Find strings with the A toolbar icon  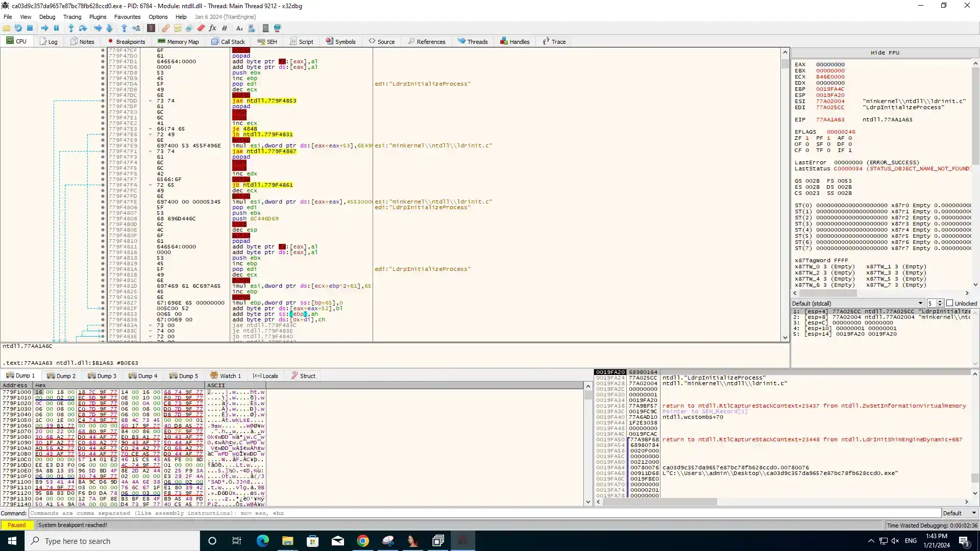coord(239,28)
